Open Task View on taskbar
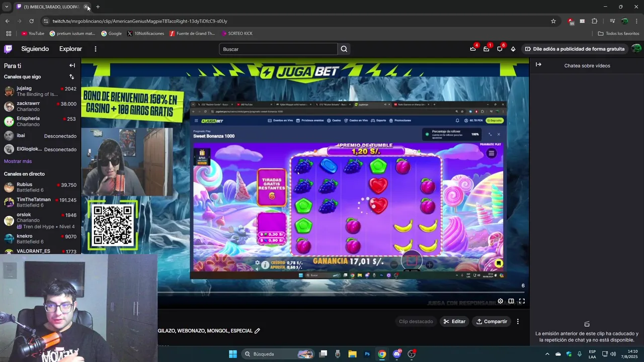Viewport: 644px width, 362px height. [323, 354]
